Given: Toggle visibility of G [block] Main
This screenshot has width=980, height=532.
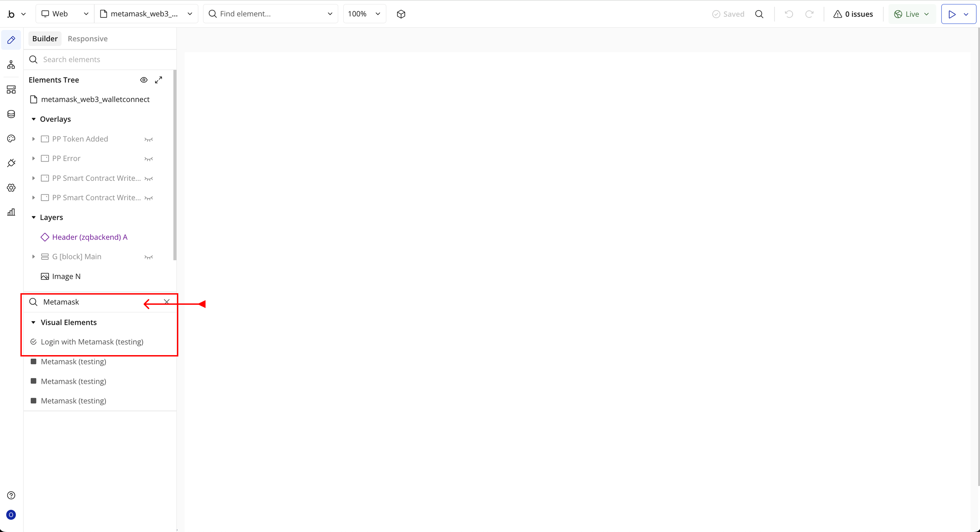Looking at the screenshot, I should (148, 257).
